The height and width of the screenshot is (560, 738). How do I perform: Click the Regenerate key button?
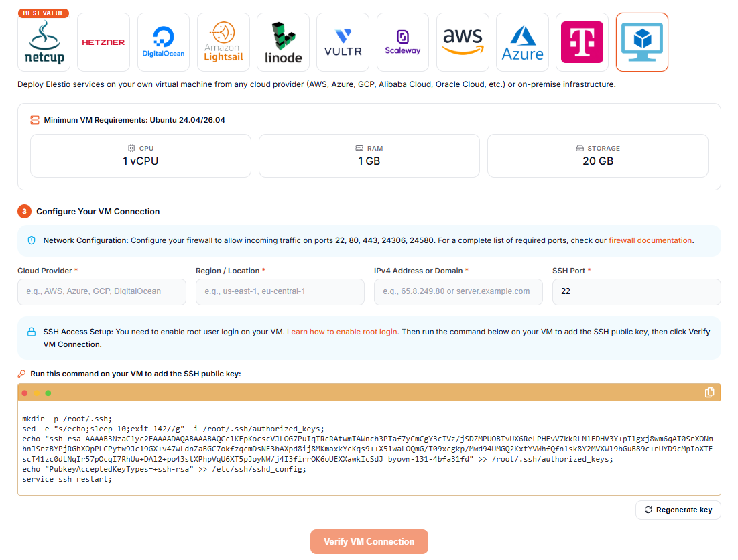(x=678, y=510)
